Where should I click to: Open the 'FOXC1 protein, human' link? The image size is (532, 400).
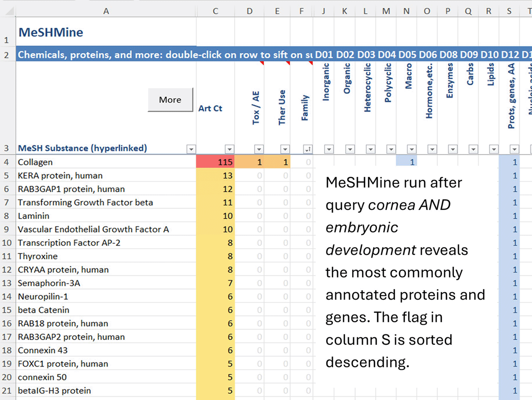pyautogui.click(x=63, y=364)
